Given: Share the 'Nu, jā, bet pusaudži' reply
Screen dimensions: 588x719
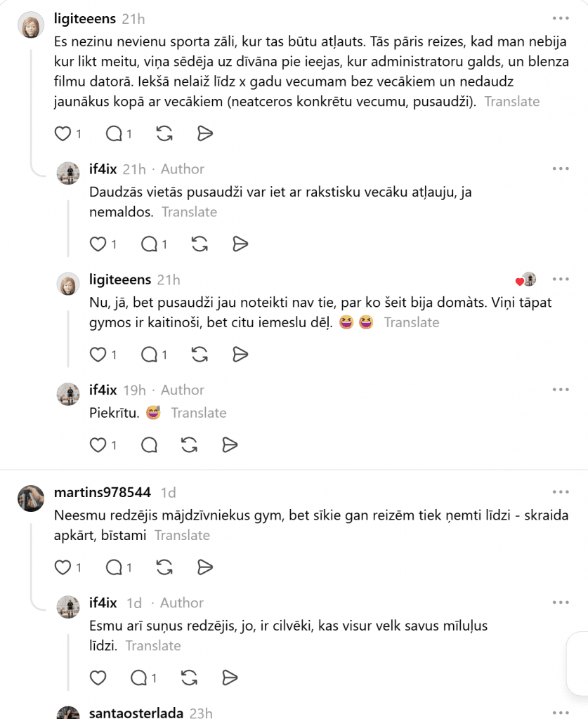Looking at the screenshot, I should [x=240, y=355].
